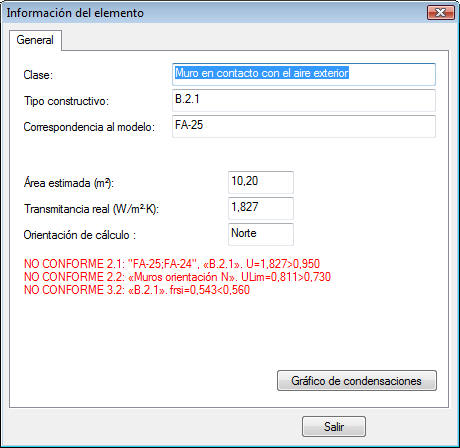Click the Correspondencia al modelo field
The height and width of the screenshot is (448, 460).
[x=304, y=126]
